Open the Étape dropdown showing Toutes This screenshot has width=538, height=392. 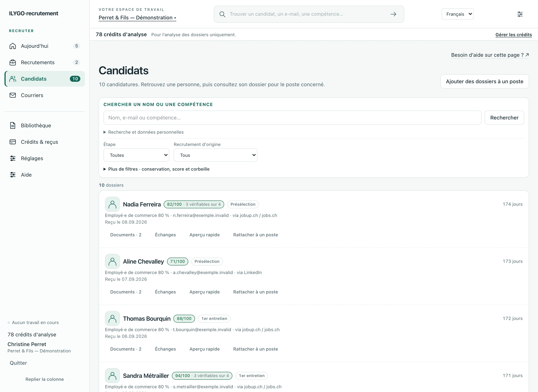pyautogui.click(x=136, y=155)
